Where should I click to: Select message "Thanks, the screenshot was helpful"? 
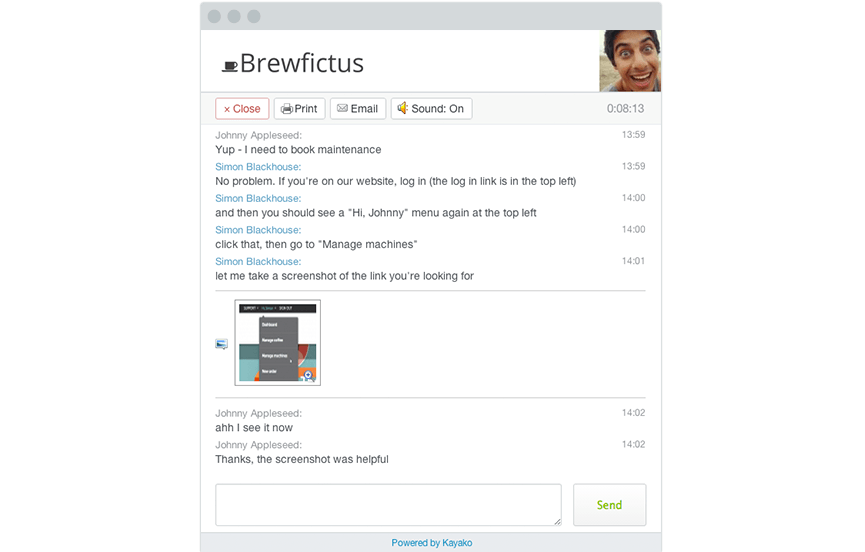coord(302,459)
